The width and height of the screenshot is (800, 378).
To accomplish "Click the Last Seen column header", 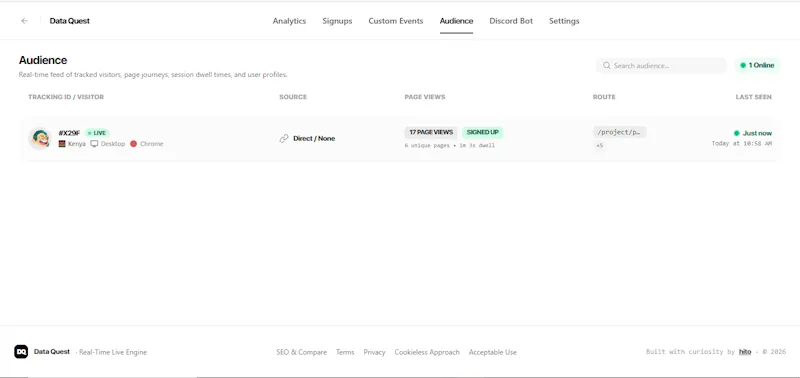I will (x=754, y=97).
